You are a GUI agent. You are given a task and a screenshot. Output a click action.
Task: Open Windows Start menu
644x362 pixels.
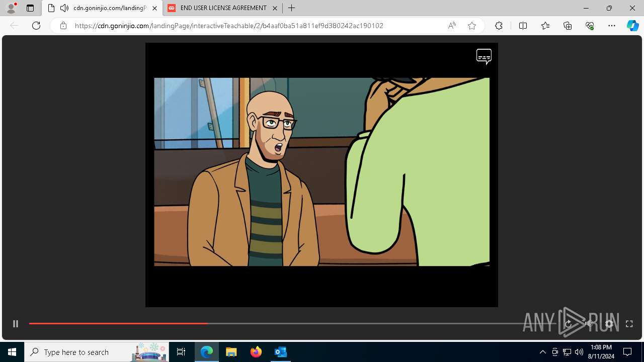click(x=12, y=352)
